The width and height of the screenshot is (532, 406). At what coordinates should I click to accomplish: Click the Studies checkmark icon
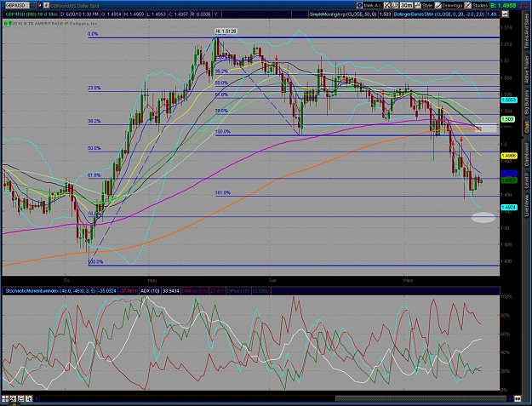[x=468, y=5]
